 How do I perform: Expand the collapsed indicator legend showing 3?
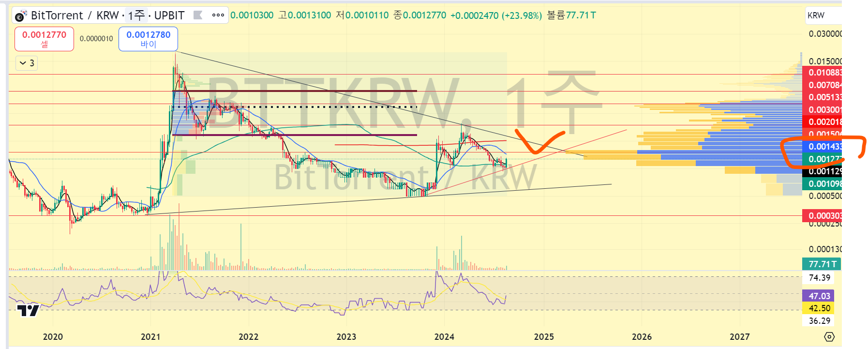pyautogui.click(x=27, y=63)
